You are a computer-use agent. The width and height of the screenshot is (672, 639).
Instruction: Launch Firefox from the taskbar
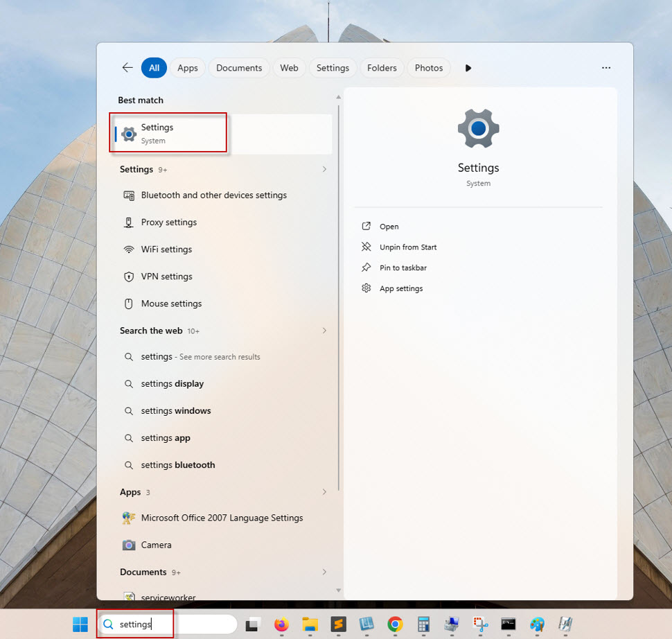click(x=281, y=624)
